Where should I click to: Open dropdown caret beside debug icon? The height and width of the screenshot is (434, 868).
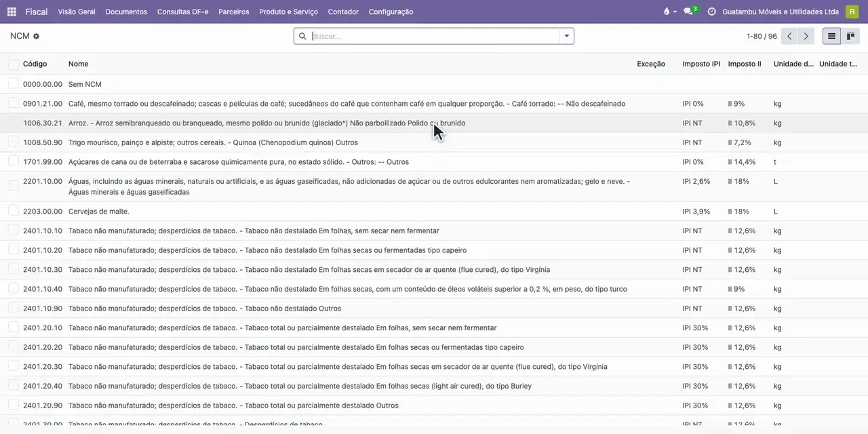point(675,12)
